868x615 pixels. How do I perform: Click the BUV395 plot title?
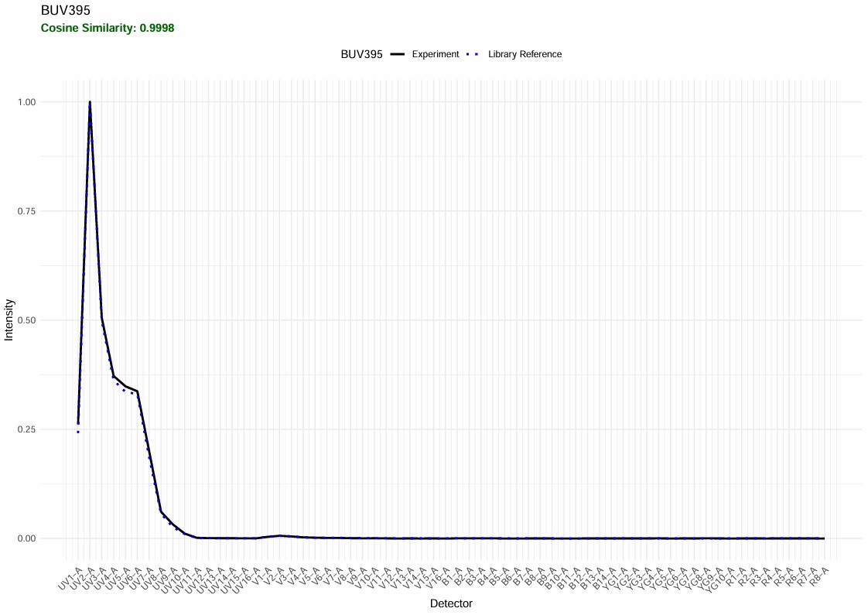point(65,11)
